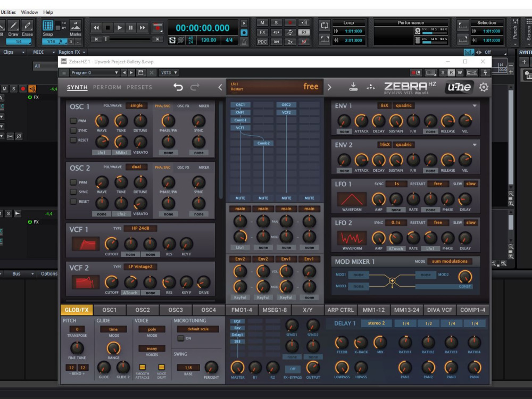Click the save preset download icon

[x=353, y=87]
